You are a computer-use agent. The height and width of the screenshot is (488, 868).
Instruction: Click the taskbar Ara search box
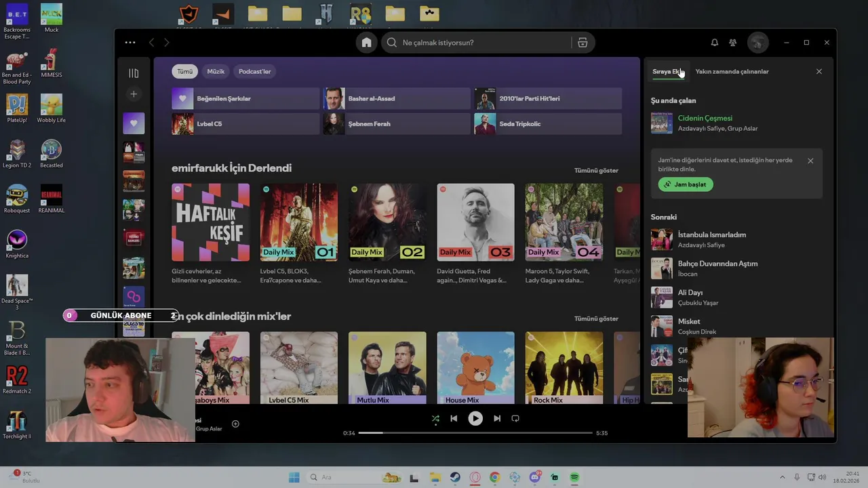[x=354, y=477]
